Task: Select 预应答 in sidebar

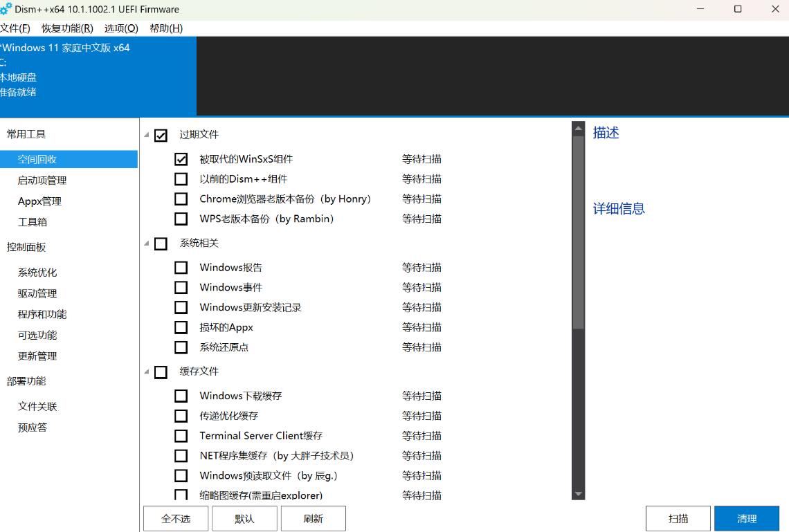Action: [x=33, y=428]
